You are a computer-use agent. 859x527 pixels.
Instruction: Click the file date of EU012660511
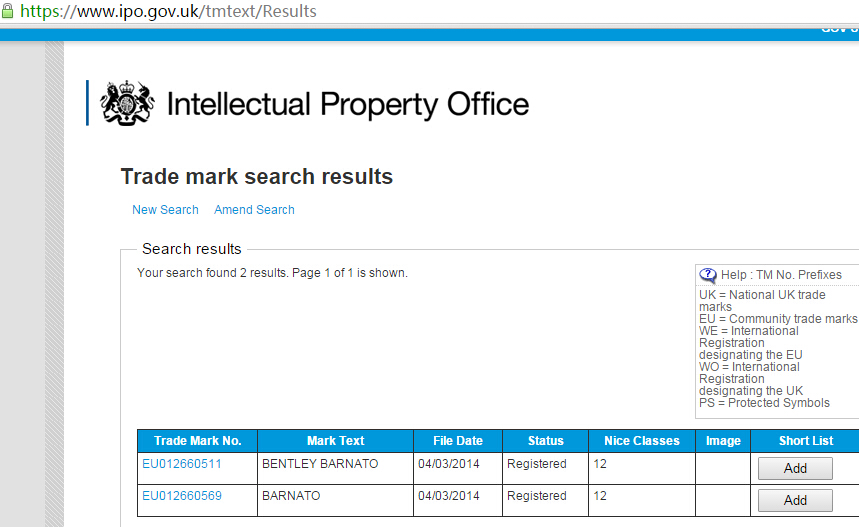pos(449,464)
